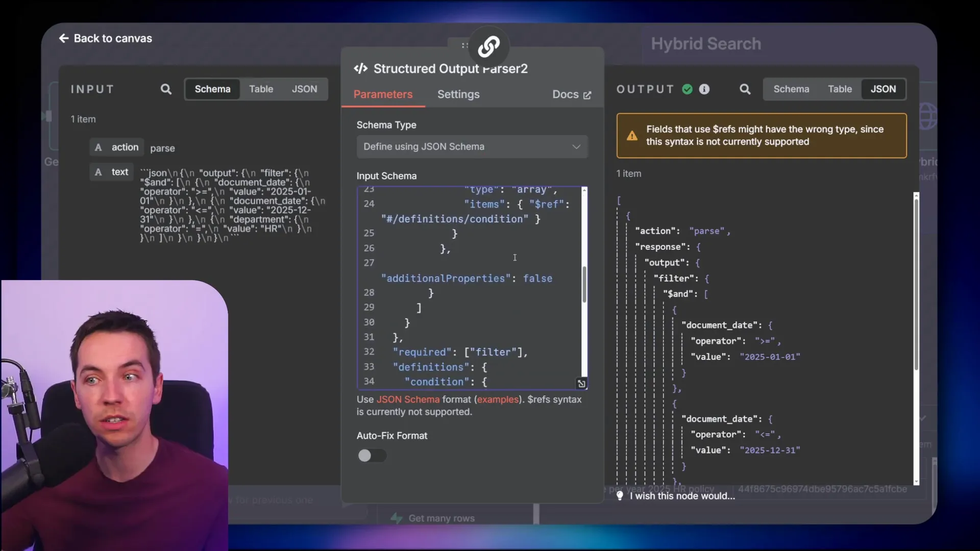Click the "2025-01-01" value in OUTPUT
The width and height of the screenshot is (980, 551).
770,357
